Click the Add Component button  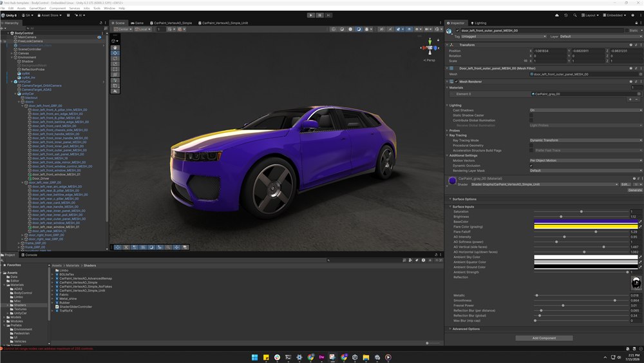tap(544, 338)
